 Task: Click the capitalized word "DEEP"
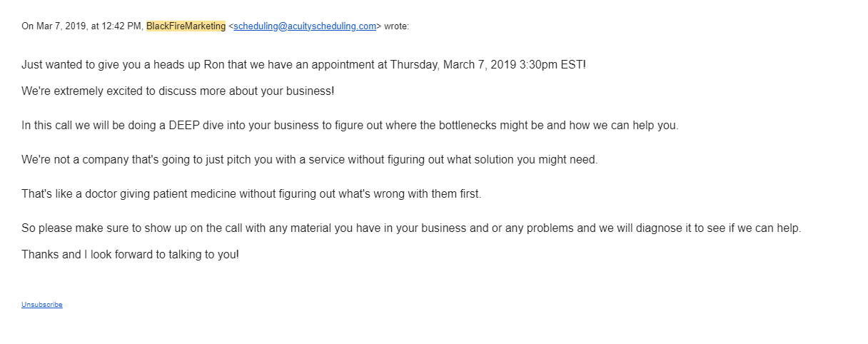click(x=187, y=126)
